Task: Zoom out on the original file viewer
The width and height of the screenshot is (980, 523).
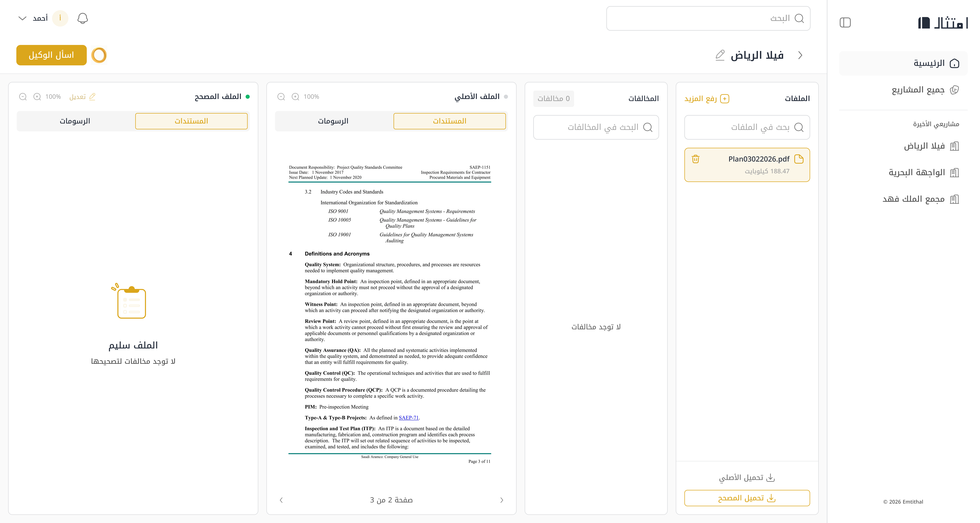Action: pyautogui.click(x=281, y=97)
